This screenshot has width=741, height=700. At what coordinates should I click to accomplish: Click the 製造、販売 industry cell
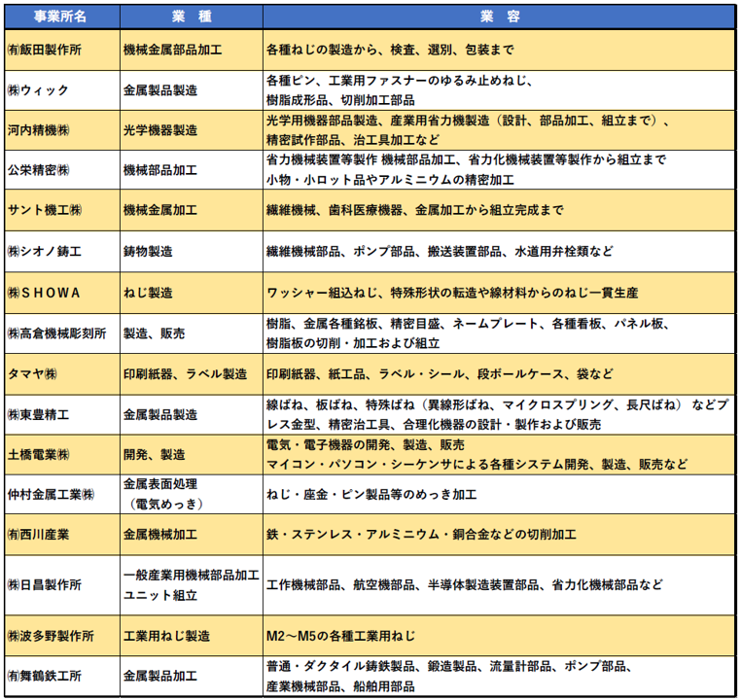pos(192,333)
